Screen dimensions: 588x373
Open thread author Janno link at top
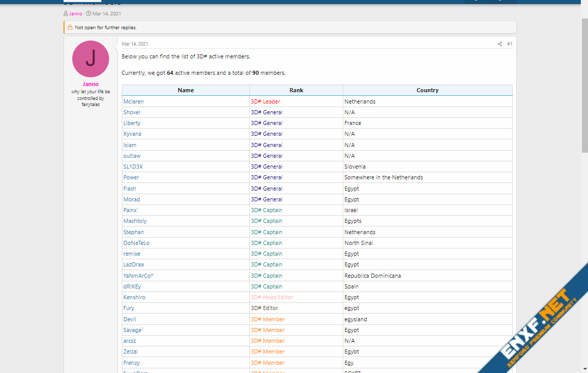coord(75,14)
